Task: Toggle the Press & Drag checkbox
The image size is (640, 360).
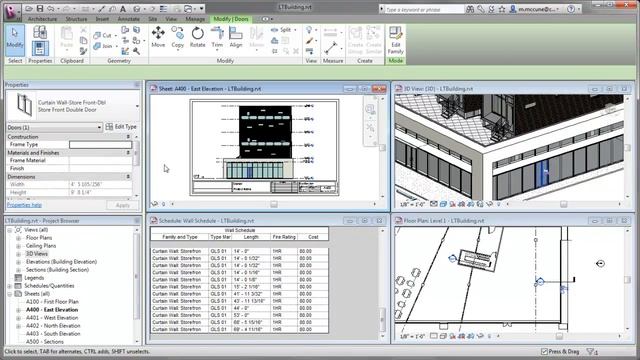Action: click(x=544, y=351)
